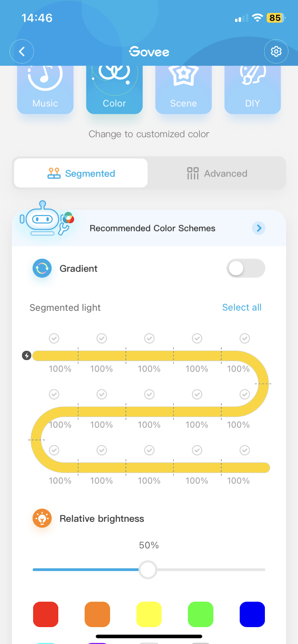
Task: Expand Recommended Color Schemes chevron
Action: (259, 228)
